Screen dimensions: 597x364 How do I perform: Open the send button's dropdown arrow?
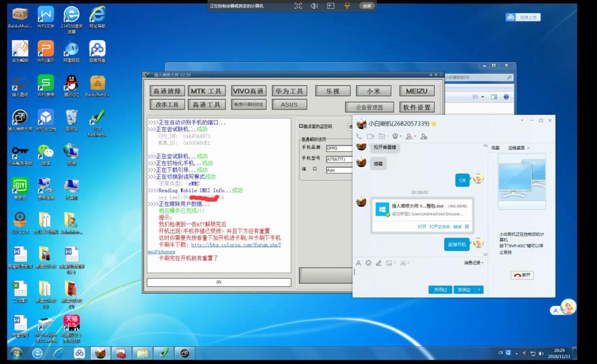pyautogui.click(x=479, y=290)
